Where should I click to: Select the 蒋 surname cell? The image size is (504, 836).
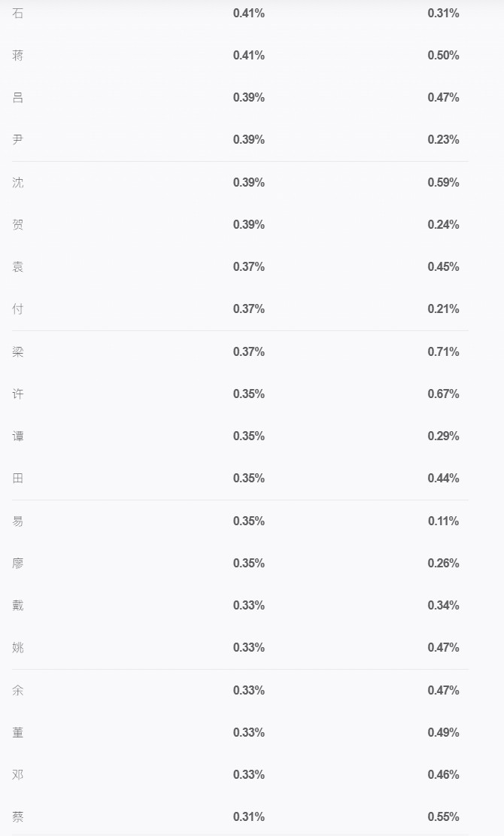coord(17,56)
